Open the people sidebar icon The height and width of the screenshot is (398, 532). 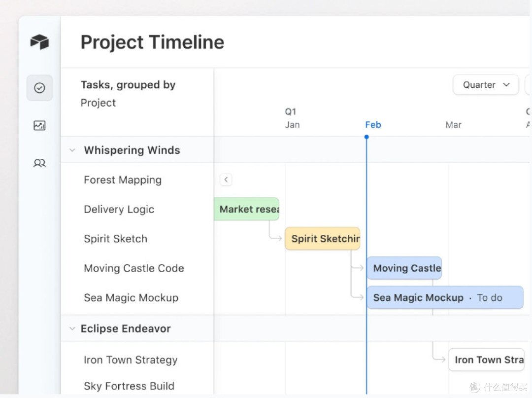39,163
